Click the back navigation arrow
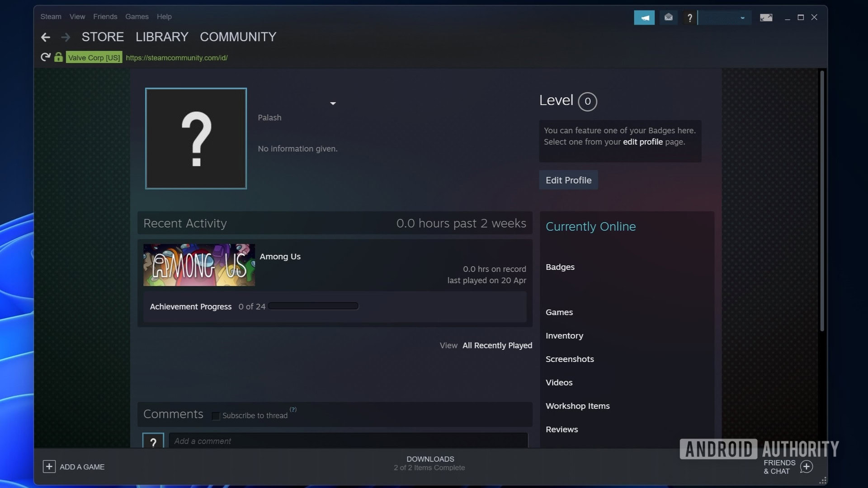 point(45,37)
